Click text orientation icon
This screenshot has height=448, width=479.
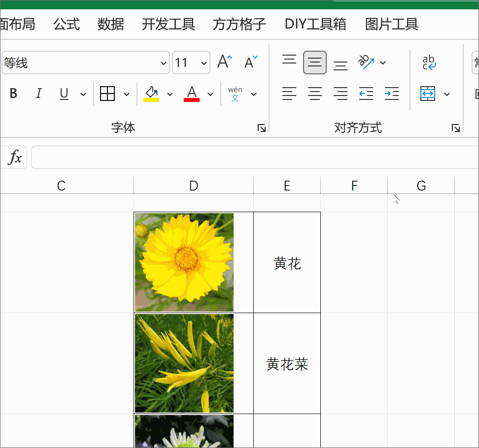[x=366, y=62]
